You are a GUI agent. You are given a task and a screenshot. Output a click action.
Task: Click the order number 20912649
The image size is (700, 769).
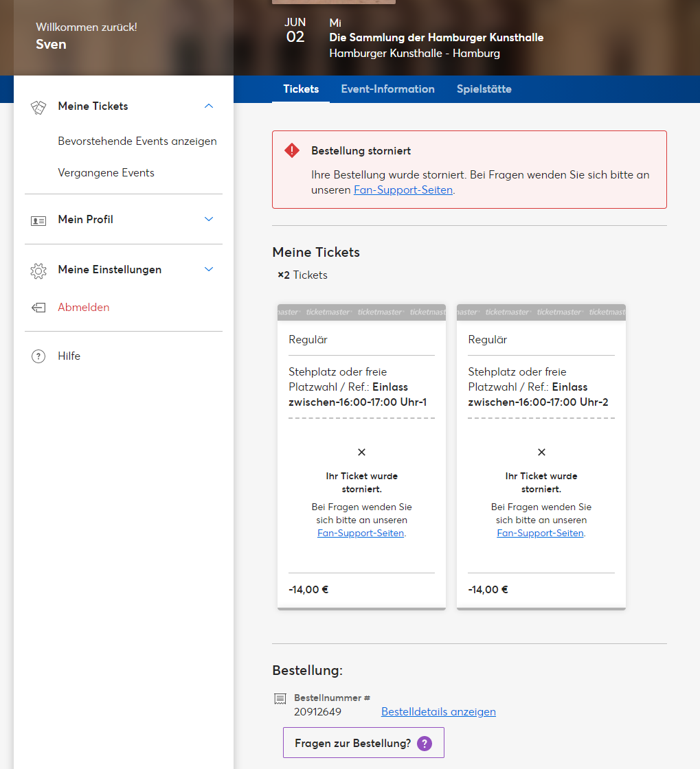pyautogui.click(x=317, y=712)
